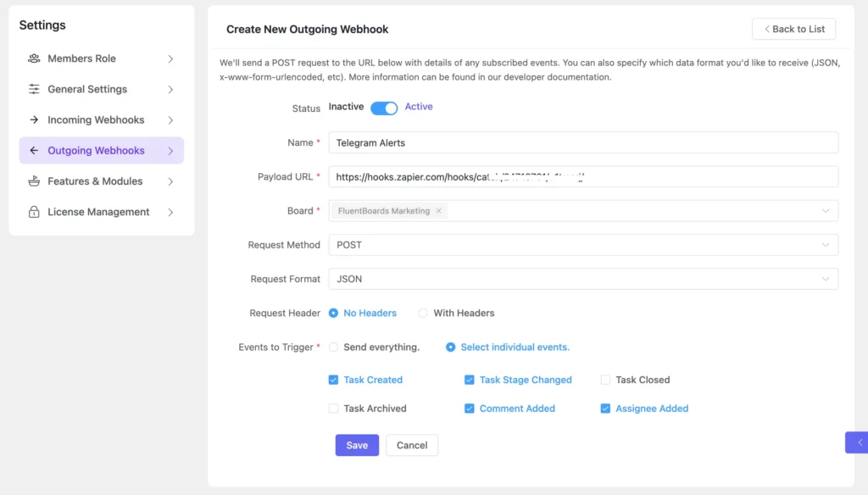Check the Task Closed checkbox

(x=605, y=380)
